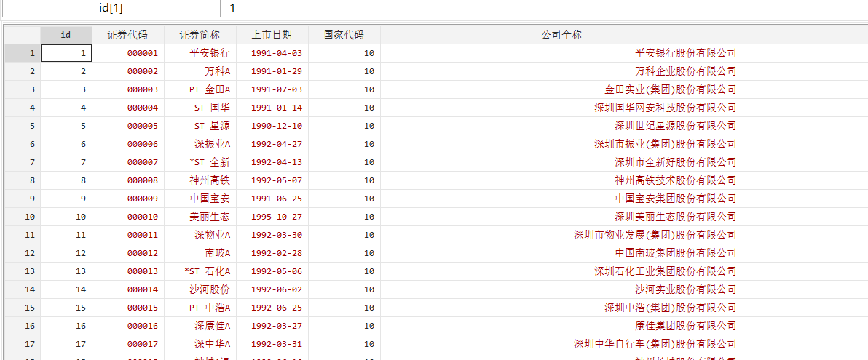868x360 pixels.
Task: Select cell with code 000017
Action: pos(128,344)
